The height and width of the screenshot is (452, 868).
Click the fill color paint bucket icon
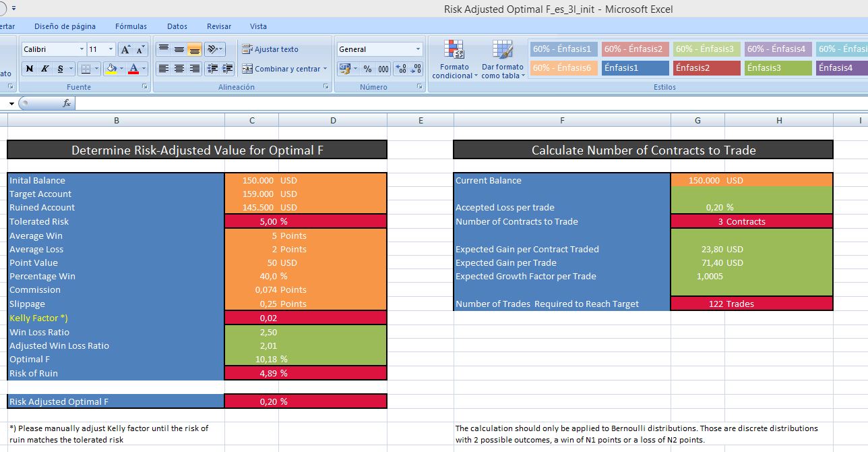pos(112,69)
